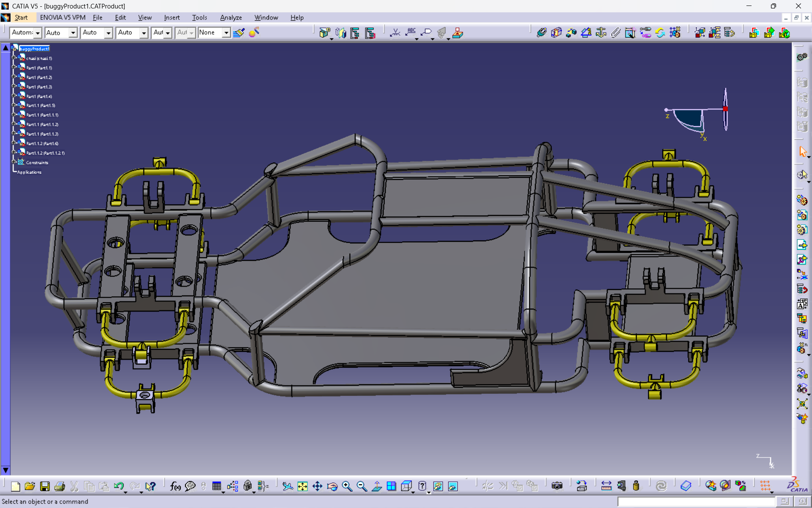Click the tree scroll up arrow

pos(5,48)
